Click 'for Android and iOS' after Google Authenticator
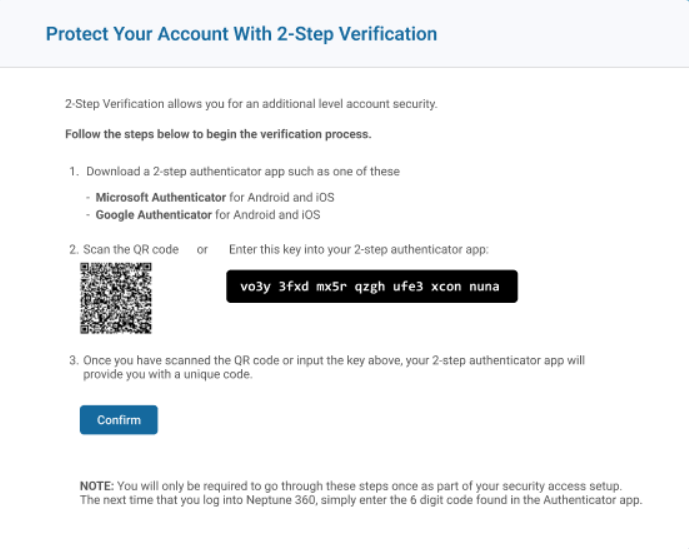 coord(268,215)
